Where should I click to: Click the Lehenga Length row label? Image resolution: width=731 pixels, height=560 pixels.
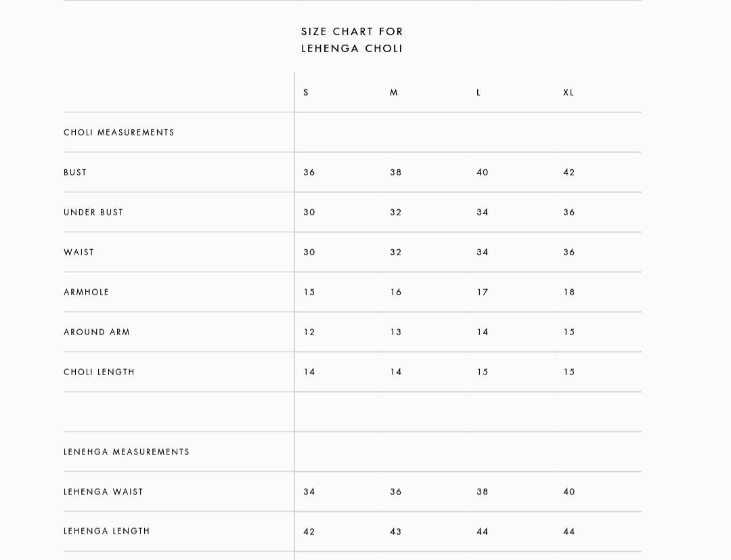107,532
